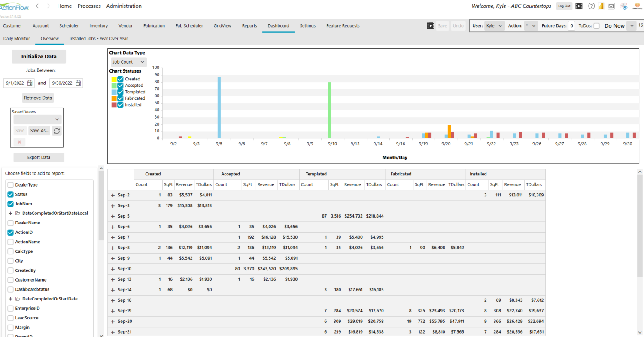Open the help icon in the top bar
The height and width of the screenshot is (337, 644).
[592, 6]
